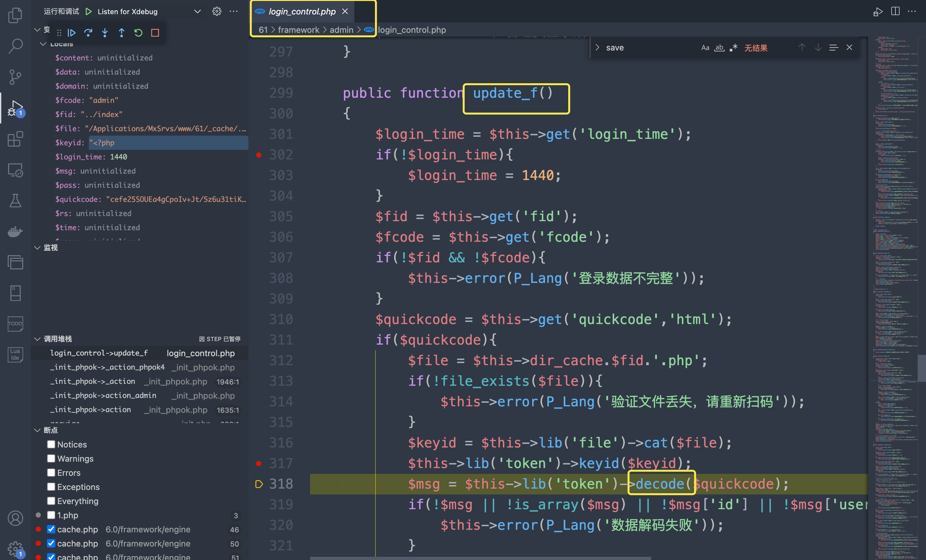The width and height of the screenshot is (926, 560).
Task: Click the Step Out debug icon
Action: coord(121,33)
